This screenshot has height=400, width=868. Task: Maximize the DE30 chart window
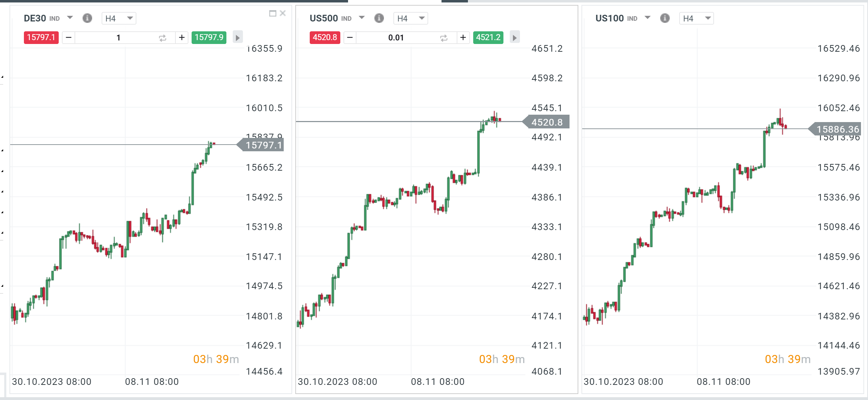272,13
